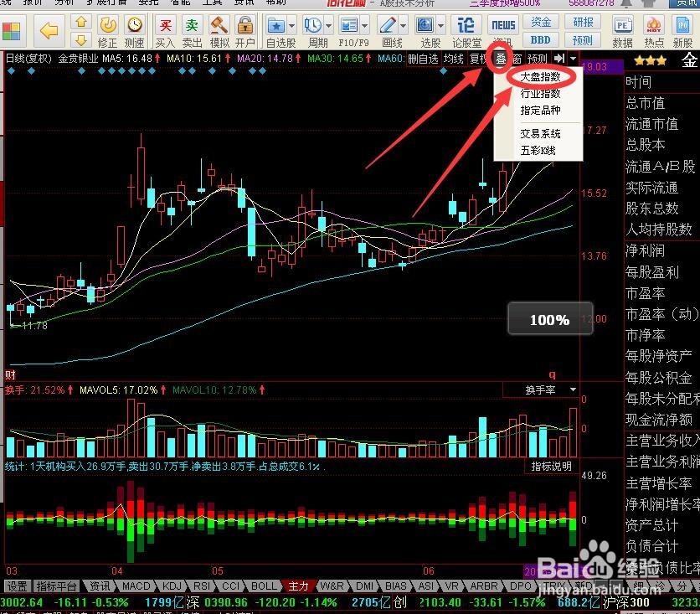Choose 五彩K线 from the overlay menu

click(538, 151)
